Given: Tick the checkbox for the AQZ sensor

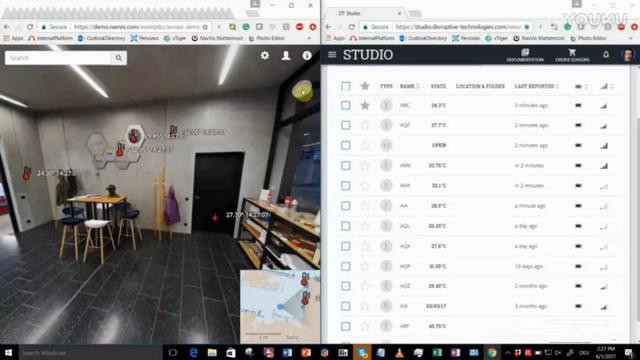Looking at the screenshot, I should click(346, 286).
